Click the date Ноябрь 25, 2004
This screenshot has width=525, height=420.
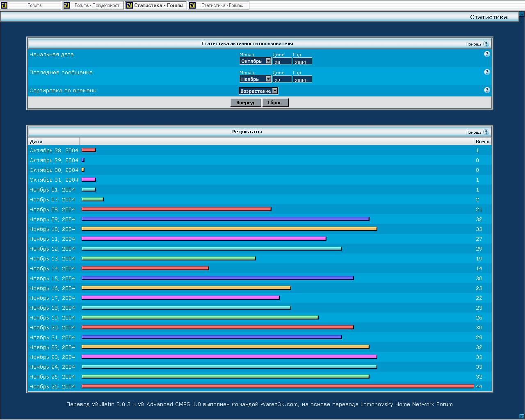click(52, 377)
